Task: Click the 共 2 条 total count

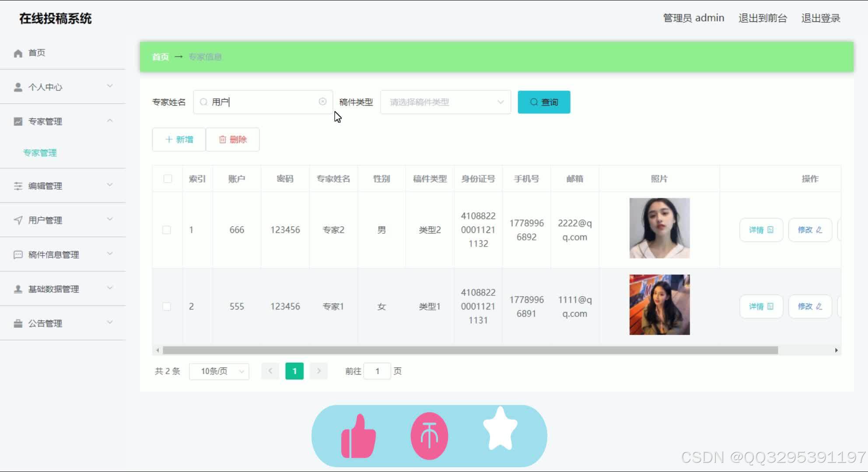Action: tap(168, 371)
